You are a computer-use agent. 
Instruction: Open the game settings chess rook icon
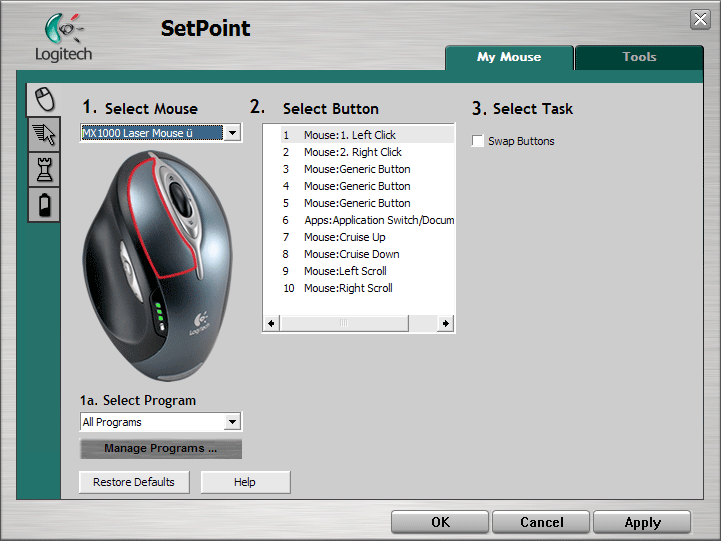click(44, 170)
